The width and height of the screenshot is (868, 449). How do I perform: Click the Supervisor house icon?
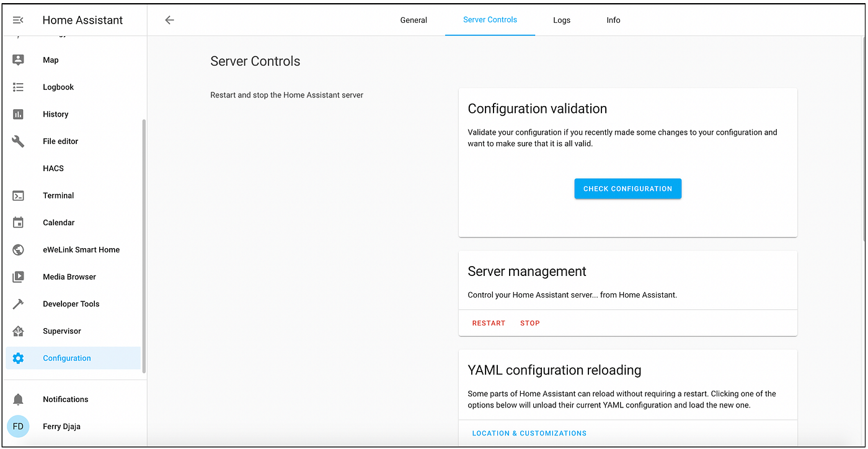[x=18, y=331]
